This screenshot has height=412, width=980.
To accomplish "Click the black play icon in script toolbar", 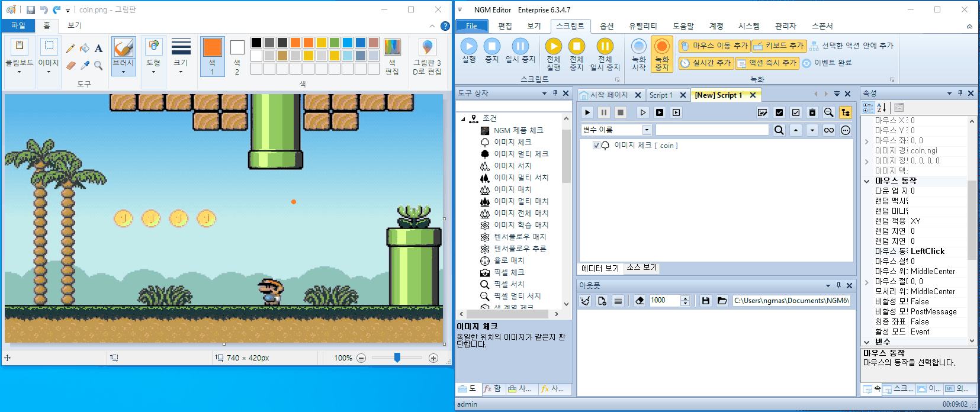I will tap(587, 112).
